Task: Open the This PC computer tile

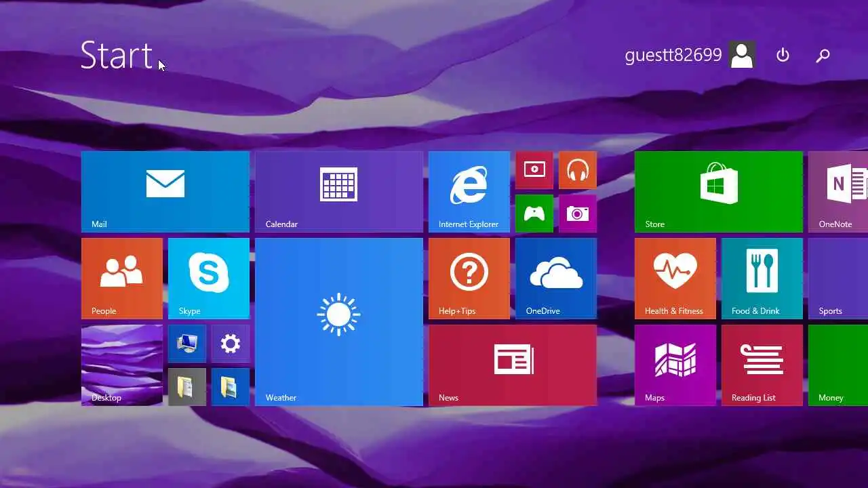Action: tap(187, 344)
